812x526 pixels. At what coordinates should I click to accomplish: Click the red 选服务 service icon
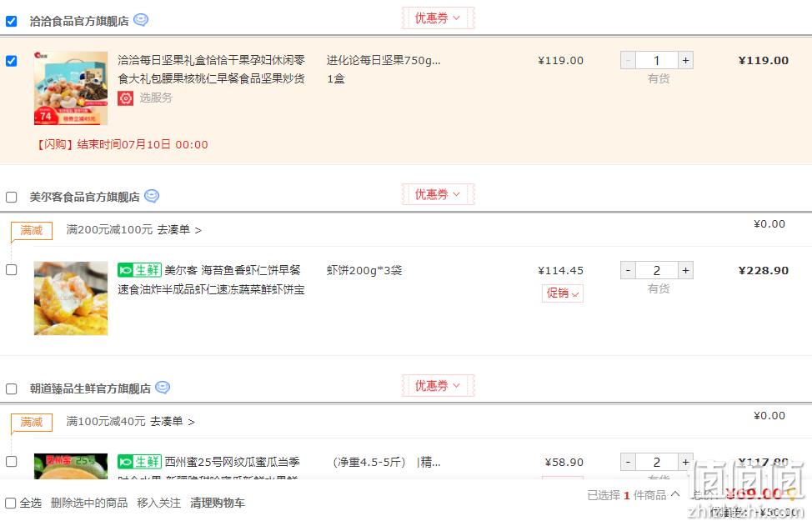coord(125,98)
